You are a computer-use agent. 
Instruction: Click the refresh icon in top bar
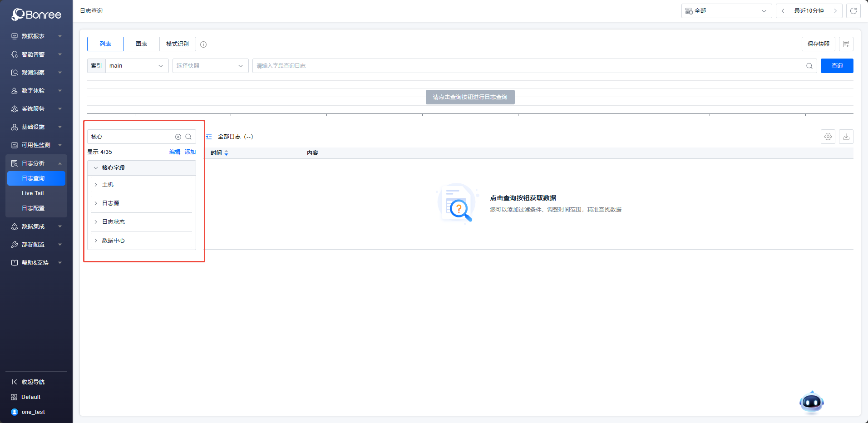click(853, 11)
